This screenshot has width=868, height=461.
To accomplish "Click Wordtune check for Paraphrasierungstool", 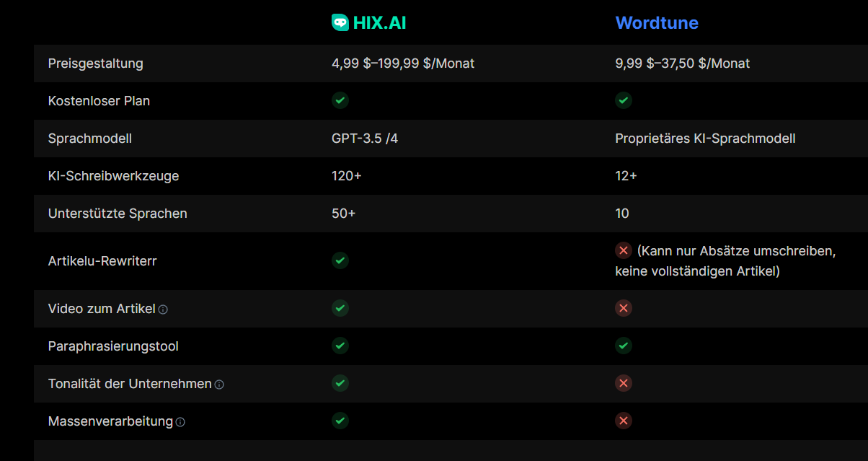I will coord(624,346).
